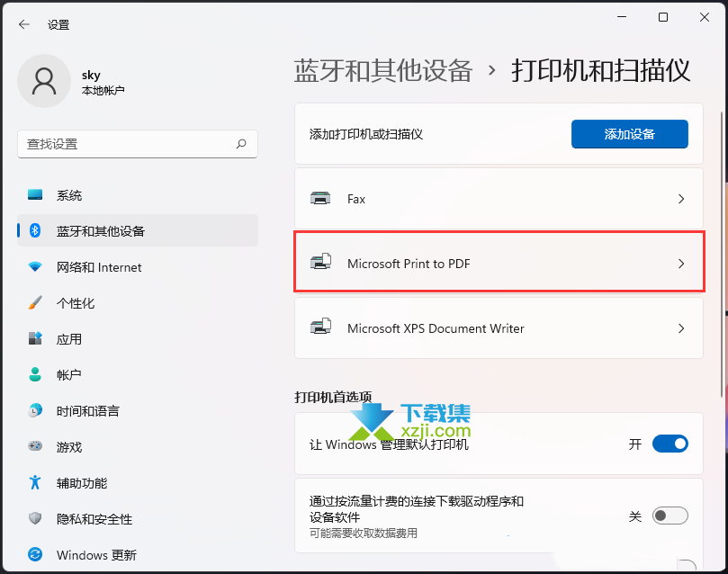728x574 pixels.
Task: Enable download over metered connections toggle
Action: 670,516
